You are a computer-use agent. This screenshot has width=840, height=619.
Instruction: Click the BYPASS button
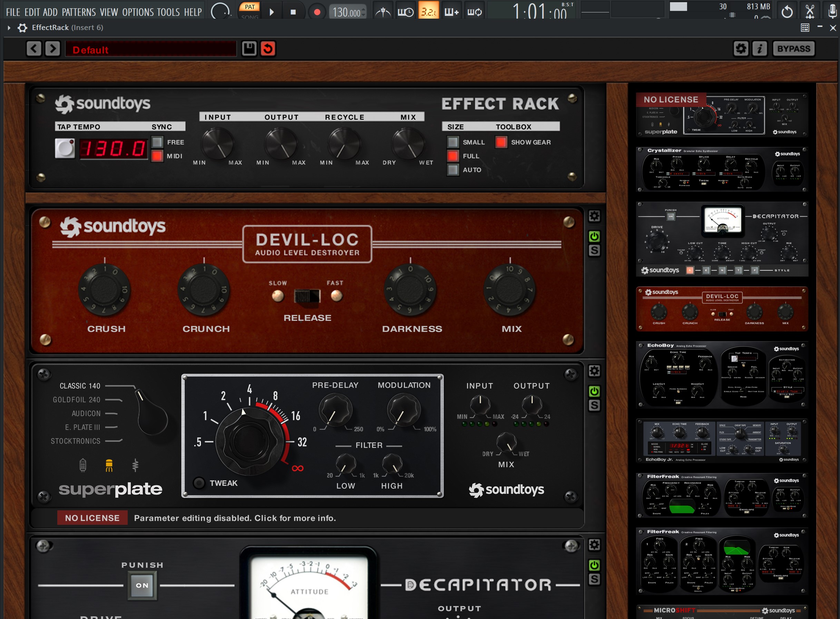pyautogui.click(x=793, y=49)
